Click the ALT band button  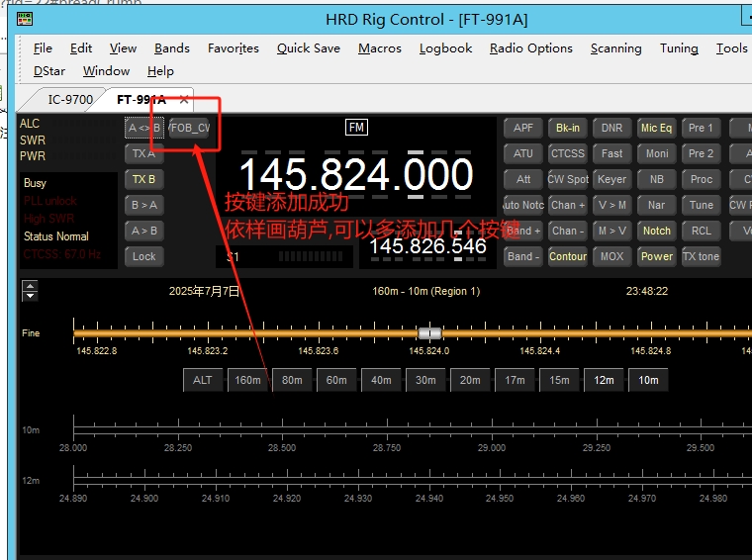(203, 380)
